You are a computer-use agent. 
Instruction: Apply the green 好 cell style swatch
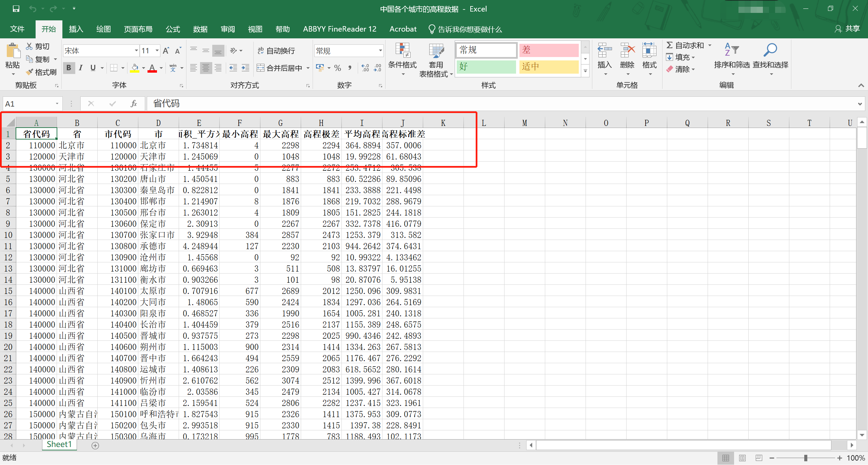[486, 67]
